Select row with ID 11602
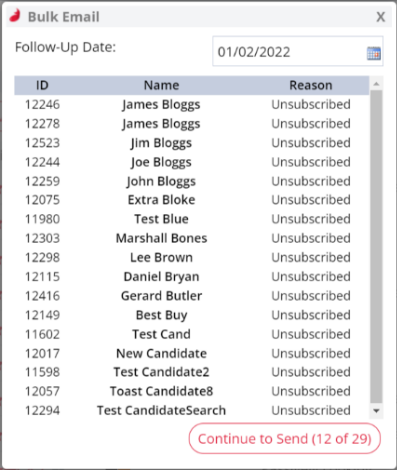The height and width of the screenshot is (470, 397). click(192, 334)
